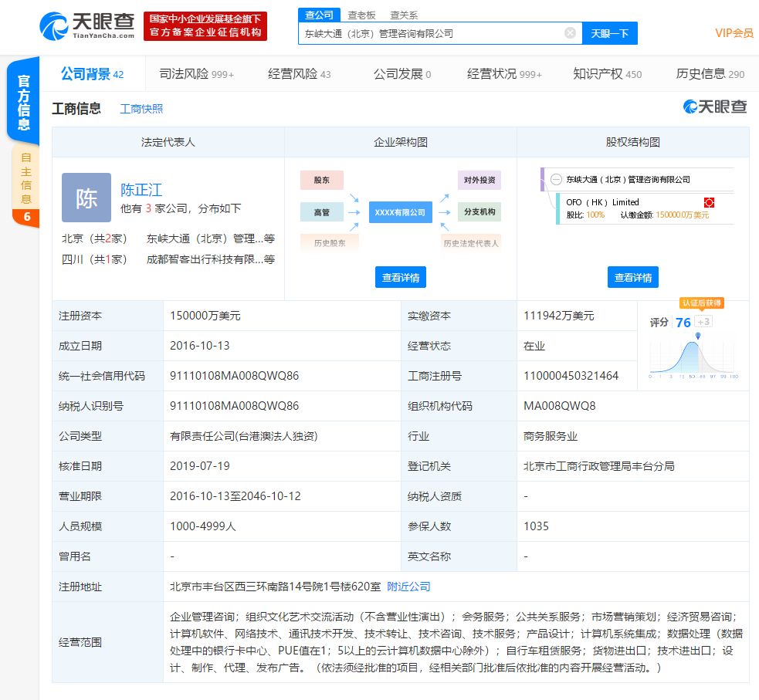Click the Hong Kong flag icon beside OFO

[x=709, y=202]
